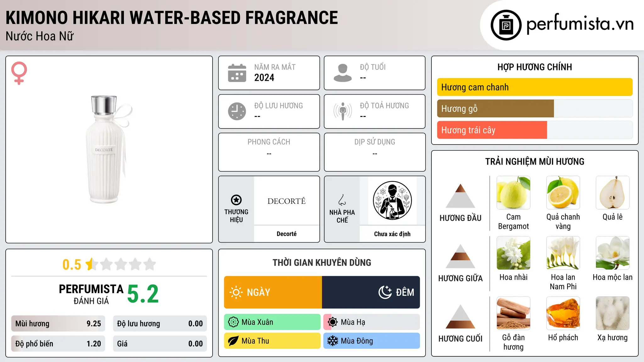Click the Mùi hương 9.25 score row

[x=58, y=324]
